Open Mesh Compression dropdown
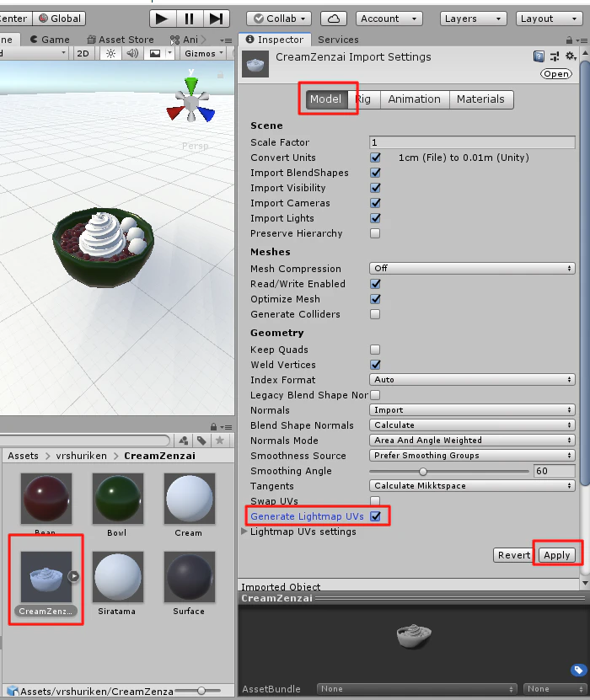 [472, 269]
